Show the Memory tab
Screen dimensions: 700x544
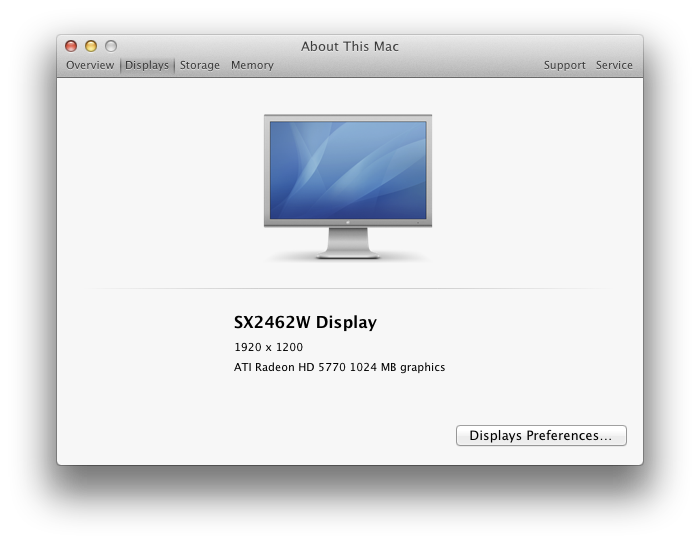point(252,65)
